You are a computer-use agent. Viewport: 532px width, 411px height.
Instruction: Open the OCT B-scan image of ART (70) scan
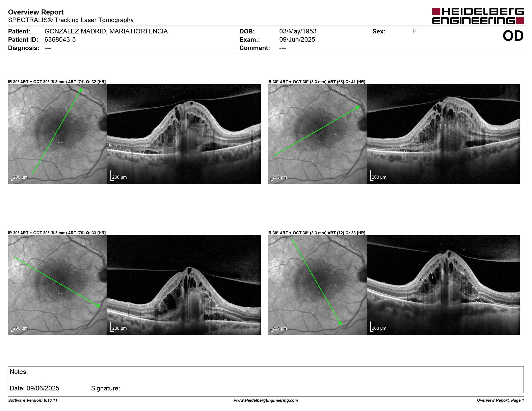click(x=184, y=285)
